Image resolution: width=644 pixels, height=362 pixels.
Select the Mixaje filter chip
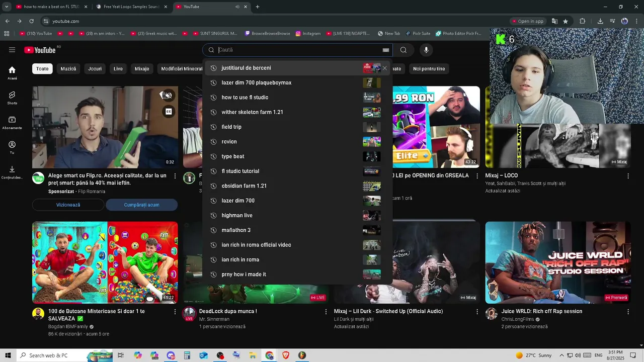pyautogui.click(x=142, y=69)
